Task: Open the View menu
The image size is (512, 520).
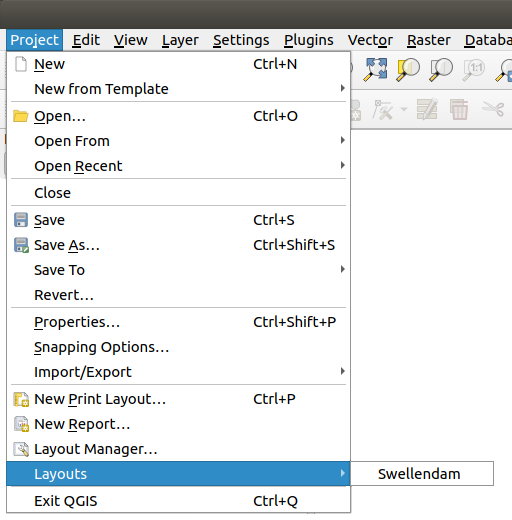Action: pos(130,40)
